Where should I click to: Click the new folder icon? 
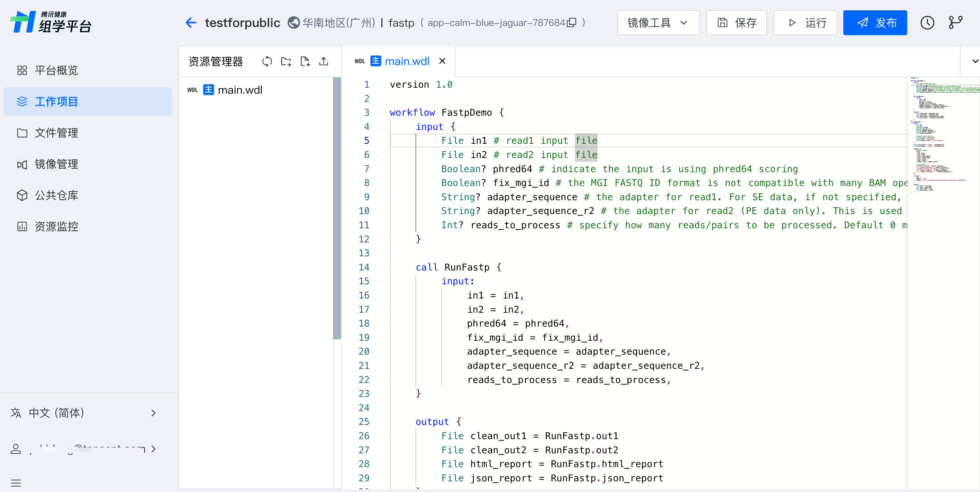pyautogui.click(x=286, y=61)
